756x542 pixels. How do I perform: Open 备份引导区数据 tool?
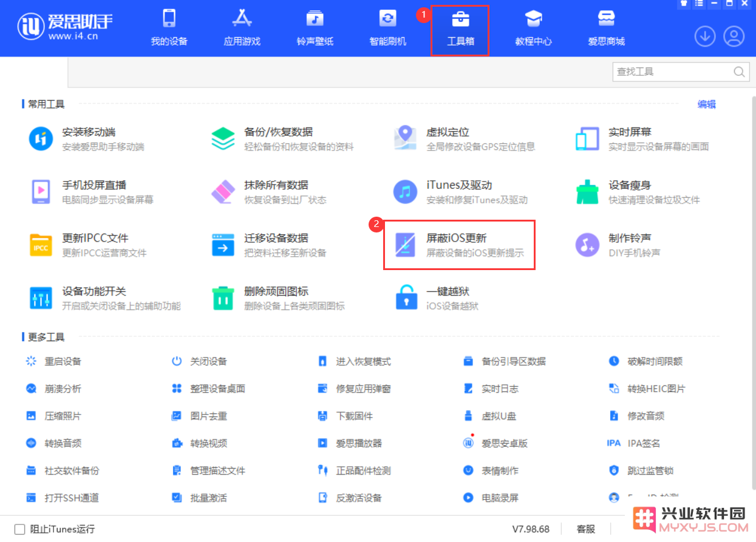(x=505, y=361)
